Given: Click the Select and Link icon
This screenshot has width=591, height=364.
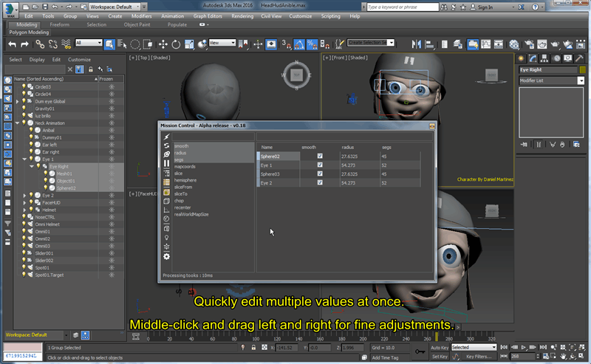Looking at the screenshot, I should click(x=40, y=44).
